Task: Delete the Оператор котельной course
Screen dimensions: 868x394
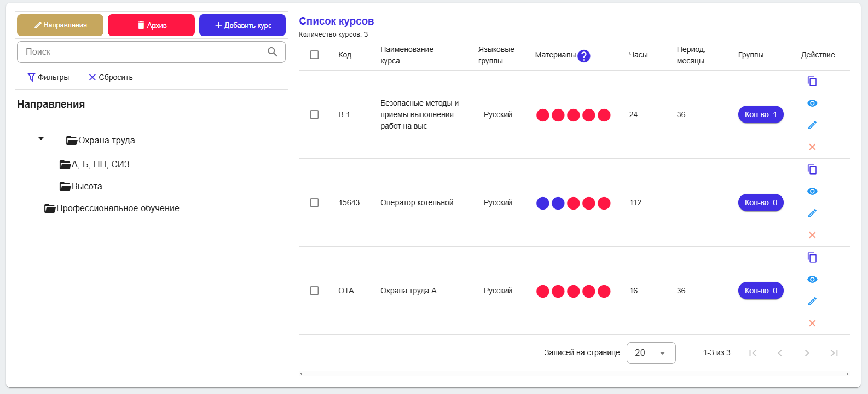Action: (x=812, y=235)
